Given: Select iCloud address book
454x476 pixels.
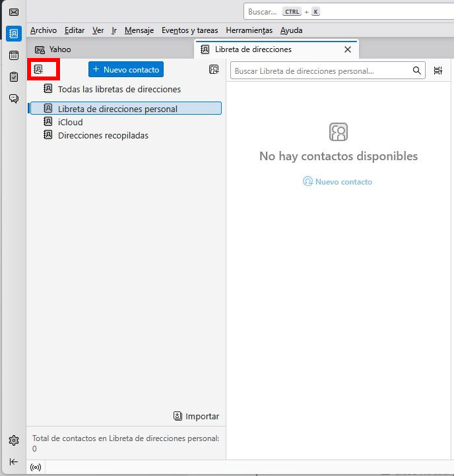Looking at the screenshot, I should (x=70, y=122).
